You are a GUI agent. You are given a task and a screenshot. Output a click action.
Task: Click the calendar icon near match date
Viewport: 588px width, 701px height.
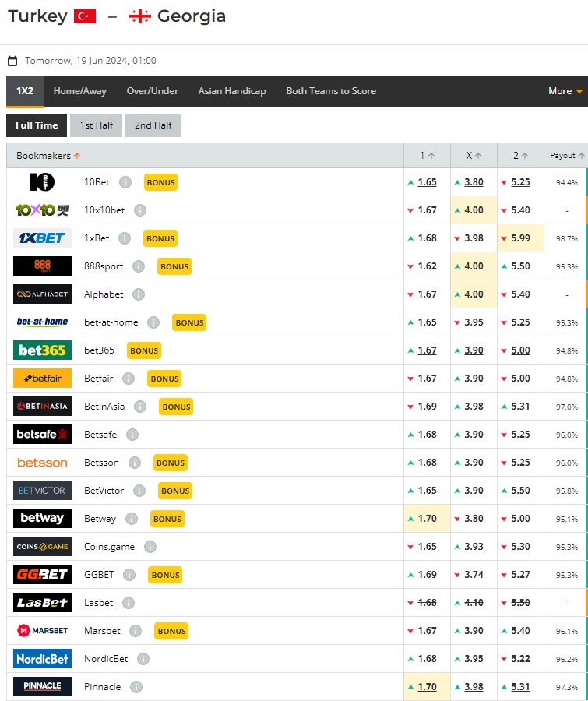13,61
